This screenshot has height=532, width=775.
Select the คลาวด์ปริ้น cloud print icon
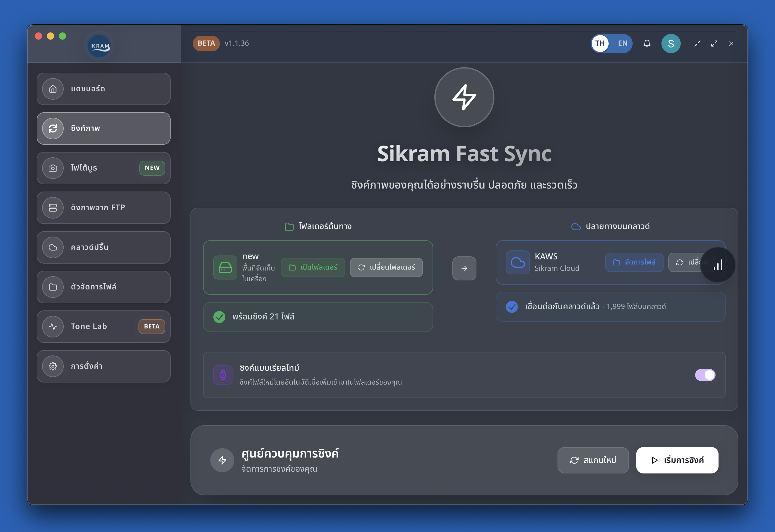(x=53, y=247)
